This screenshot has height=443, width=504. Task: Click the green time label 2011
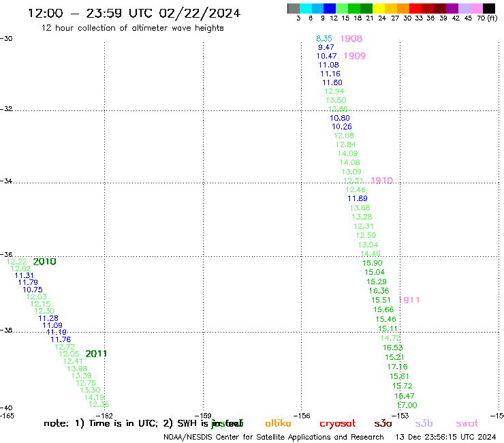click(x=96, y=354)
